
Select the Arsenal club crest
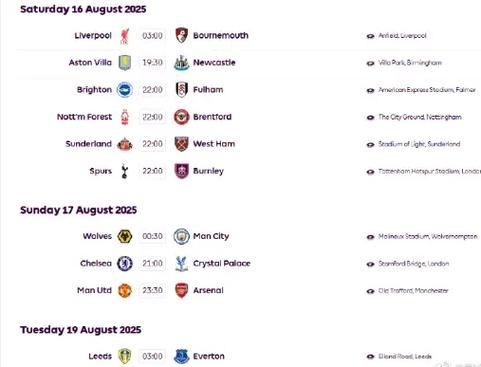click(182, 290)
